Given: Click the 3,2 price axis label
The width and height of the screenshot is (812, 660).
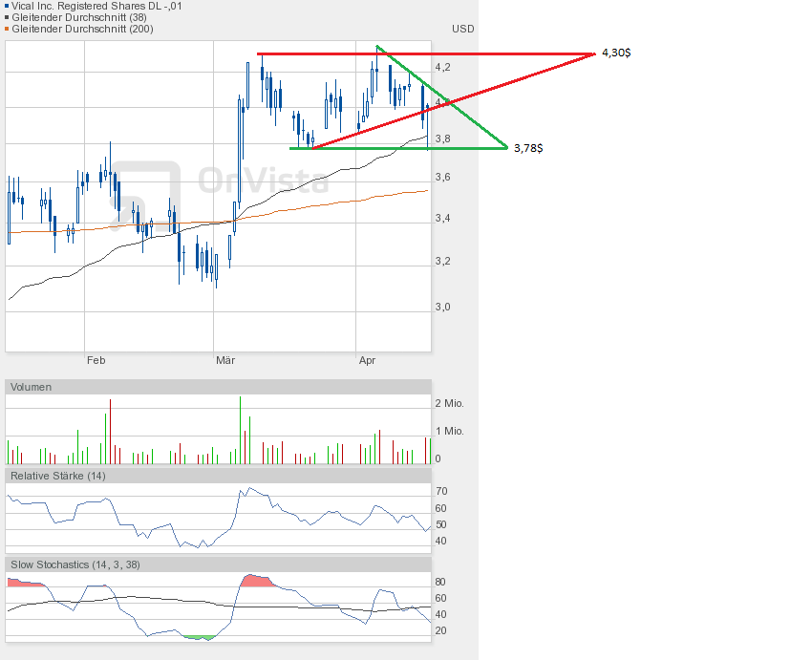Looking at the screenshot, I should (442, 261).
